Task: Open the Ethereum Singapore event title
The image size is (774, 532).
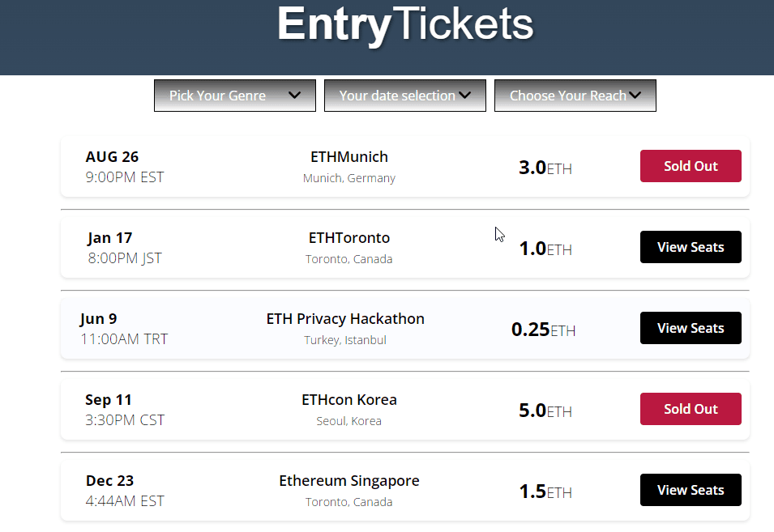Action: pos(349,481)
